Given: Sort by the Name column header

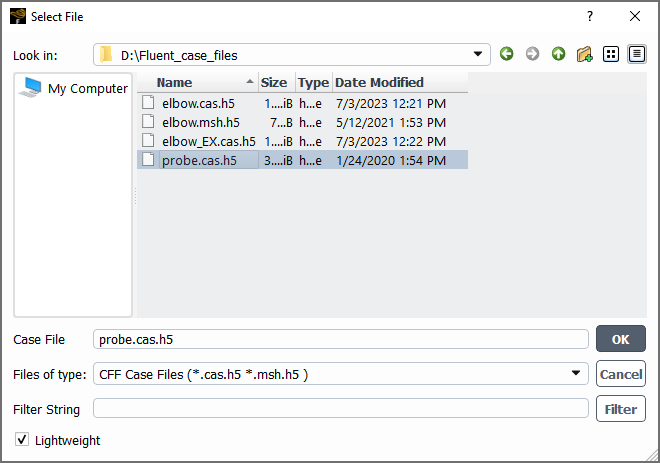Looking at the screenshot, I should pos(197,82).
